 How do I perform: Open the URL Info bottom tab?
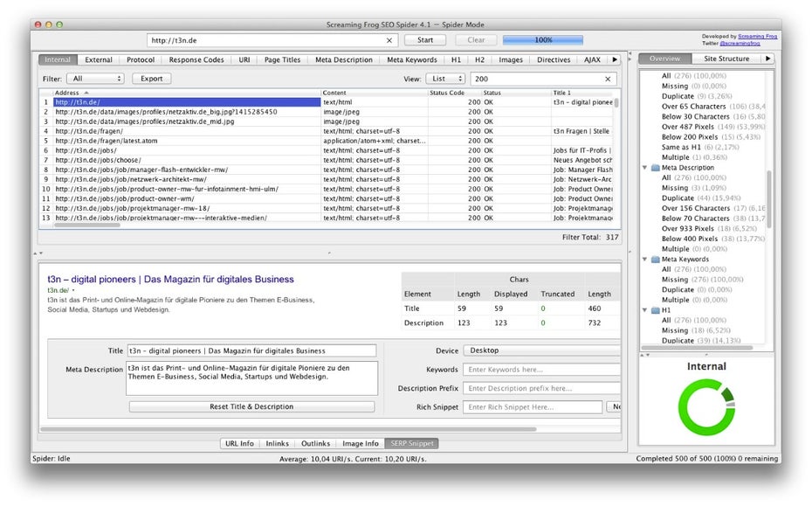coord(239,443)
